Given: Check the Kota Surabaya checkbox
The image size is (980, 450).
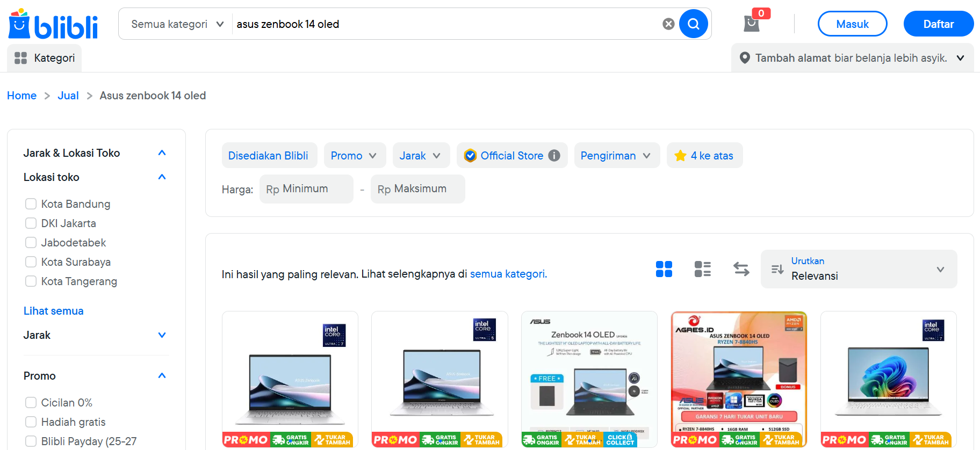Looking at the screenshot, I should [x=31, y=262].
